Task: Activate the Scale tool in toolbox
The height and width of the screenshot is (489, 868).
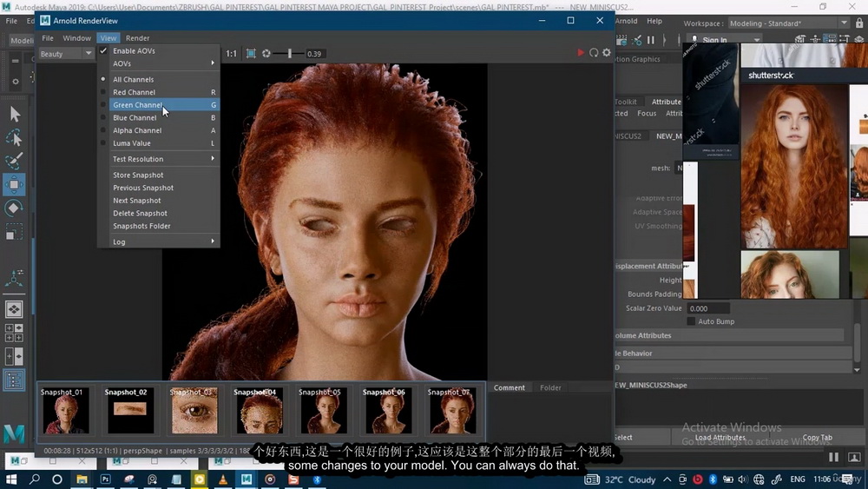Action: 15,232
